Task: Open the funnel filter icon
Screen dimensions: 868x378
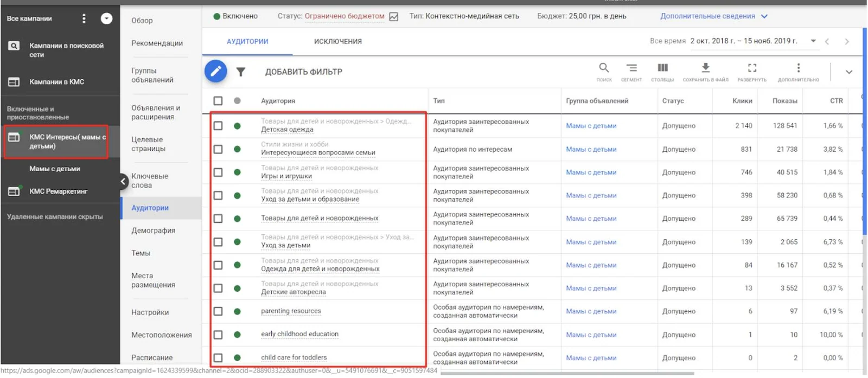Action: tap(241, 72)
